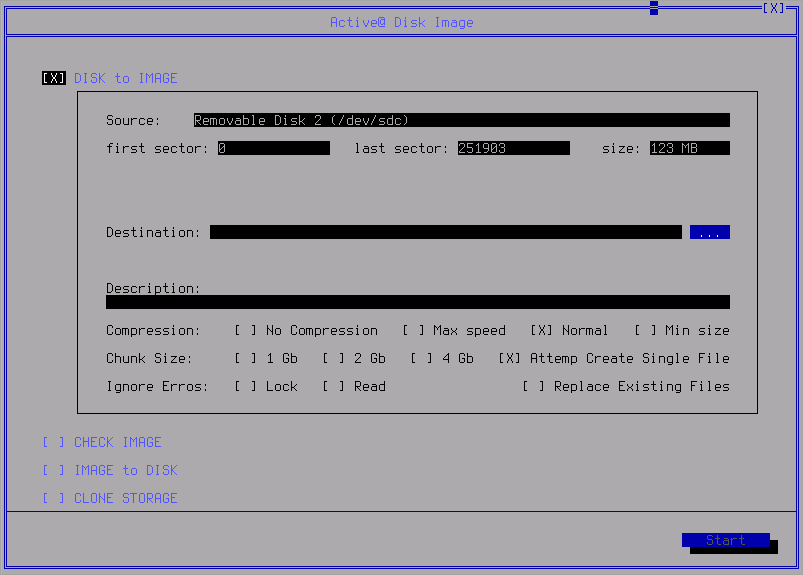Select Normal compression

(542, 330)
